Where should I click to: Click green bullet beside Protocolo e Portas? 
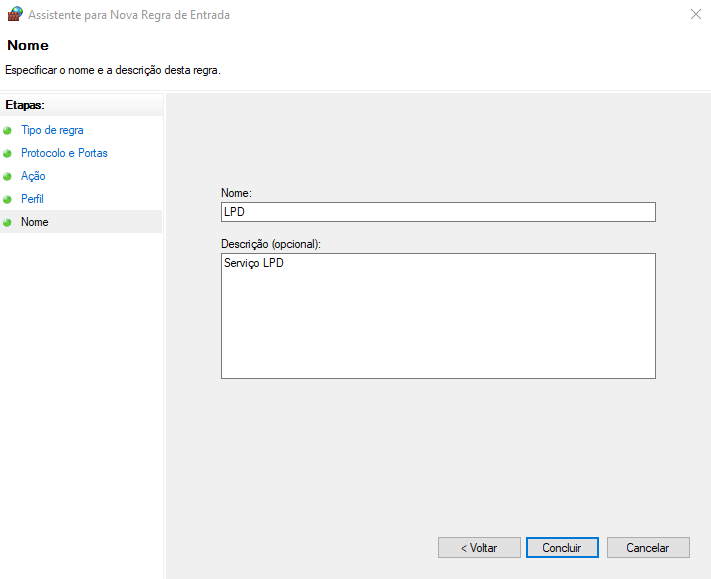click(8, 154)
